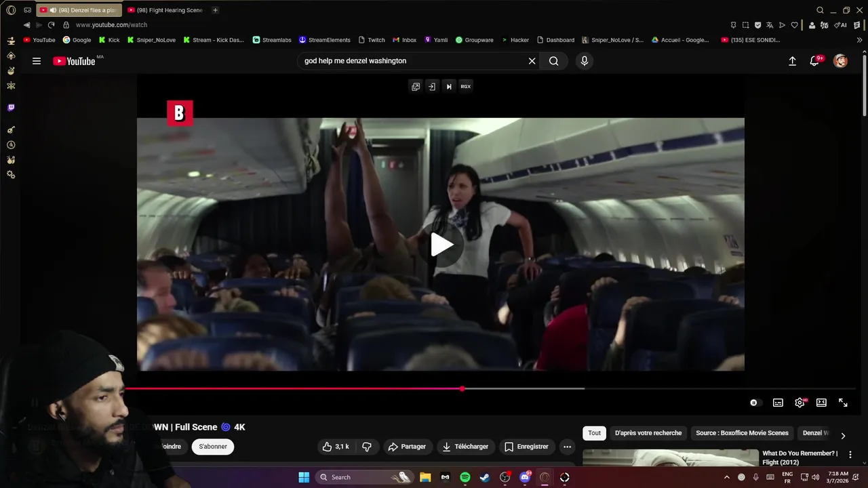Click the skip-next icon above the player
This screenshot has height=488, width=868.
[449, 86]
